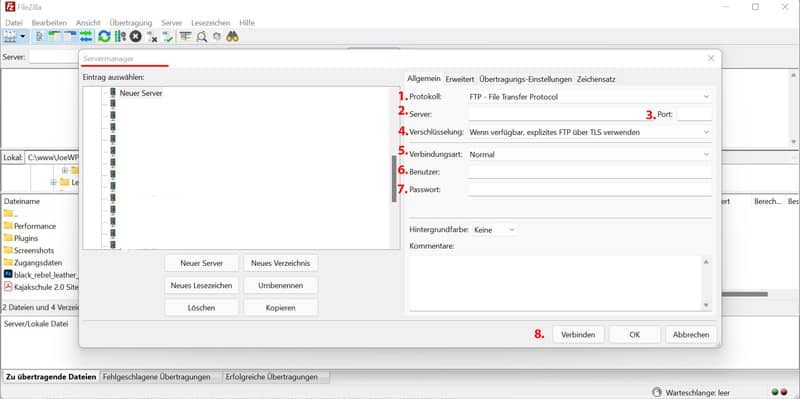
Task: Click the Passwort input field
Action: click(x=589, y=189)
